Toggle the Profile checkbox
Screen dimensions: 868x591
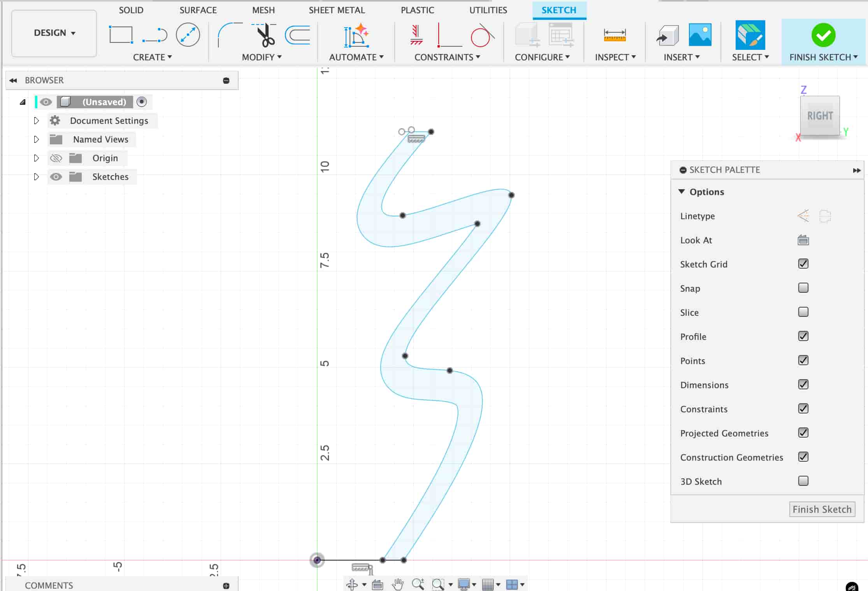tap(803, 336)
